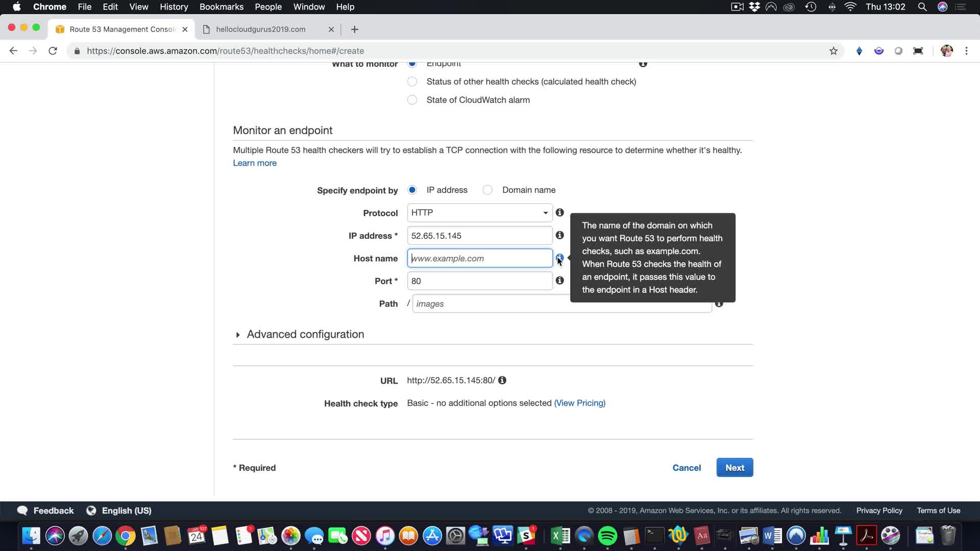Open the Protocol HTTP dropdown
This screenshot has height=551, width=980.
click(x=479, y=213)
